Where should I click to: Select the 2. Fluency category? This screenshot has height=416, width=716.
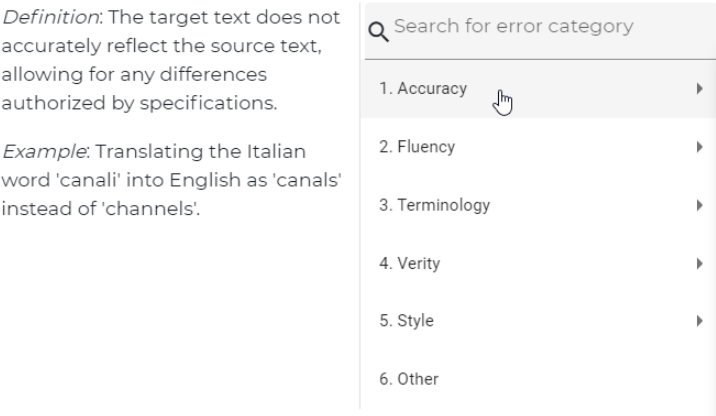pyautogui.click(x=538, y=147)
